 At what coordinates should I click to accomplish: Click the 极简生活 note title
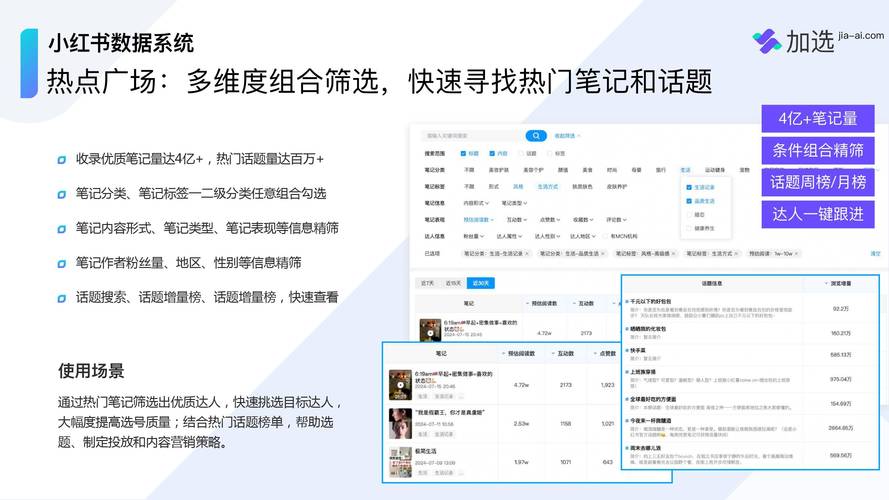[425, 451]
